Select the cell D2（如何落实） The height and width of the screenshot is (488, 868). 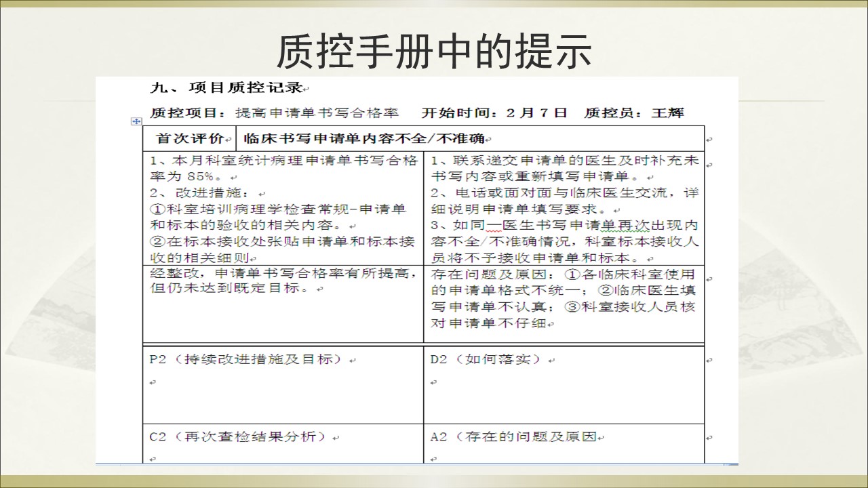(x=564, y=384)
